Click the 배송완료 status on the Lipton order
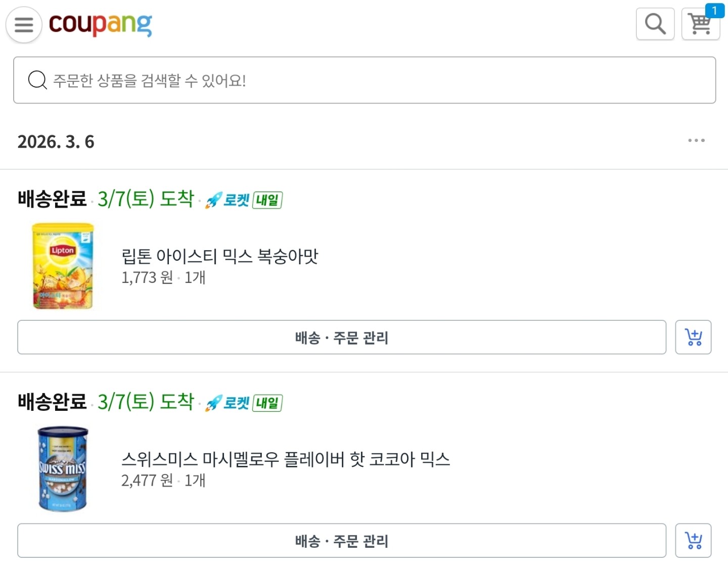Viewport: 728px width, 571px height. point(52,199)
